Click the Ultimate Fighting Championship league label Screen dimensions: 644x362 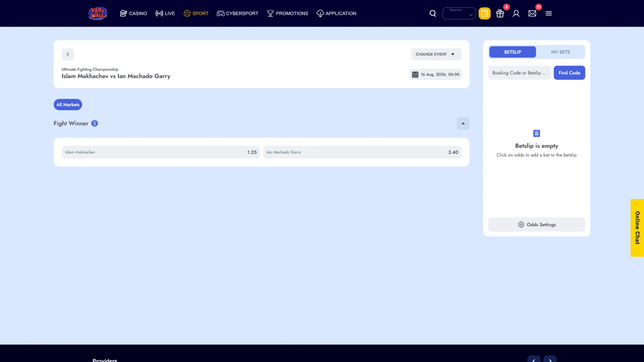(x=90, y=69)
